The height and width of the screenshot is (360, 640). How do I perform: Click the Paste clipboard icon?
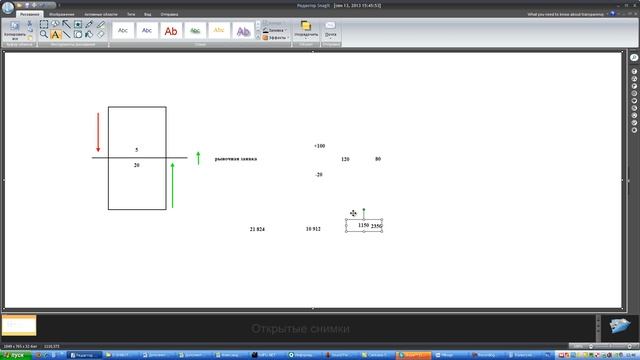point(30,38)
